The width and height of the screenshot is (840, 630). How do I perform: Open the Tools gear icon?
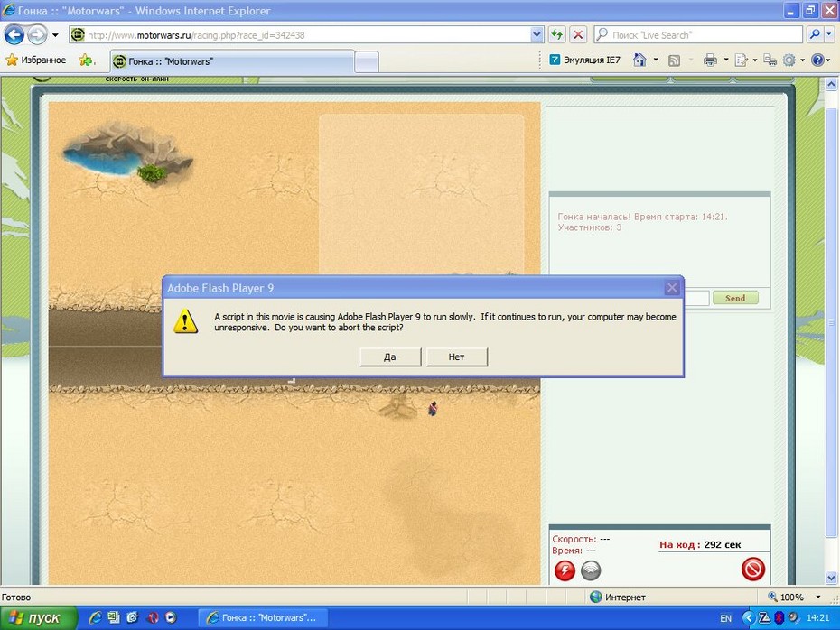pyautogui.click(x=789, y=60)
